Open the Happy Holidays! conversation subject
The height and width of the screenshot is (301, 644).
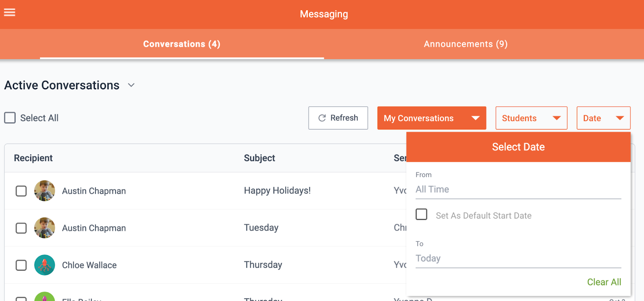tap(277, 191)
